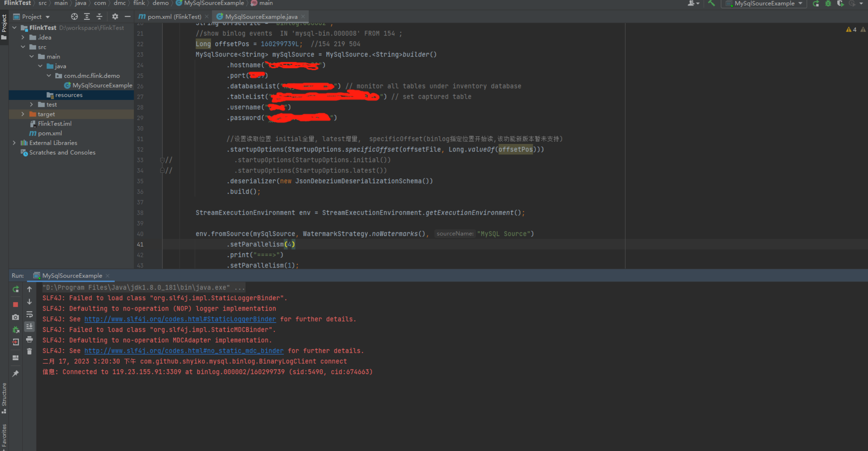Viewport: 868px width, 451px height.
Task: Pin the run tab with the pin icon
Action: pyautogui.click(x=15, y=373)
